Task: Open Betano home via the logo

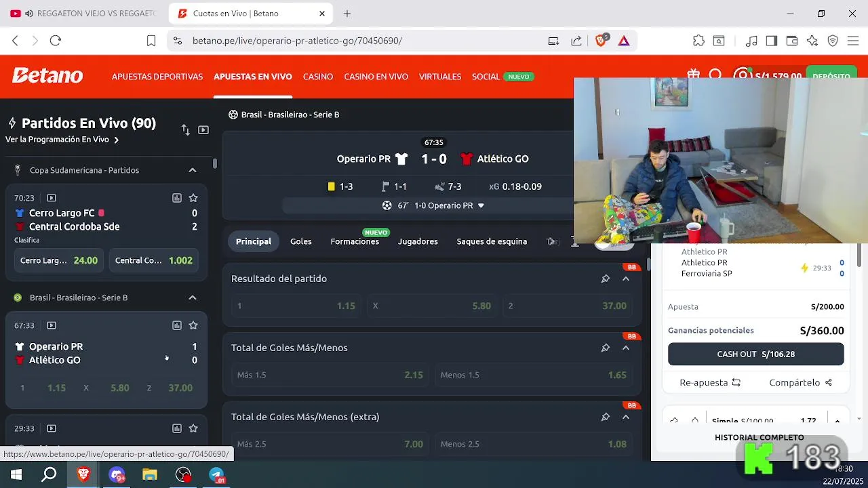Action: (x=47, y=76)
